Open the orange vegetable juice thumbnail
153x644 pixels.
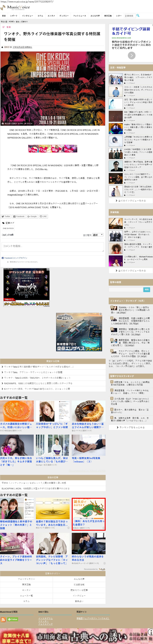(17, 411)
